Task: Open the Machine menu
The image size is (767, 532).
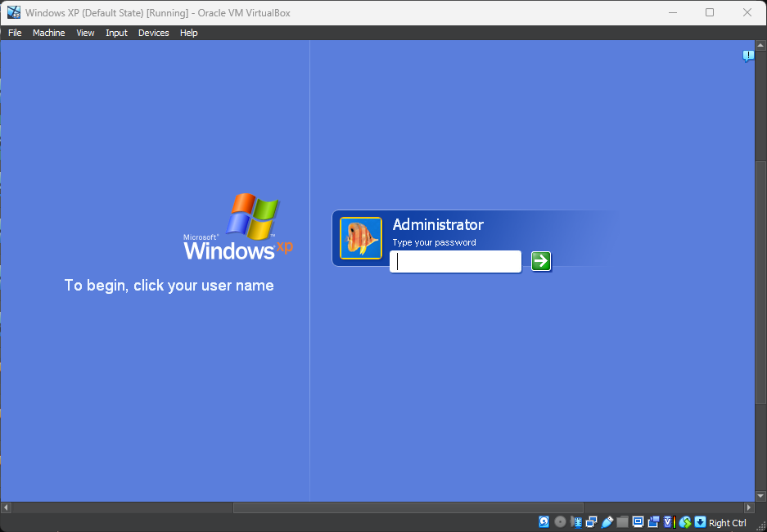Action: click(49, 33)
